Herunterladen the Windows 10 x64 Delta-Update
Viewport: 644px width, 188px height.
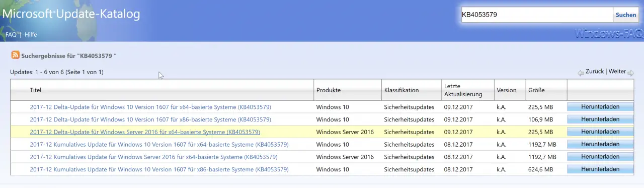[600, 107]
